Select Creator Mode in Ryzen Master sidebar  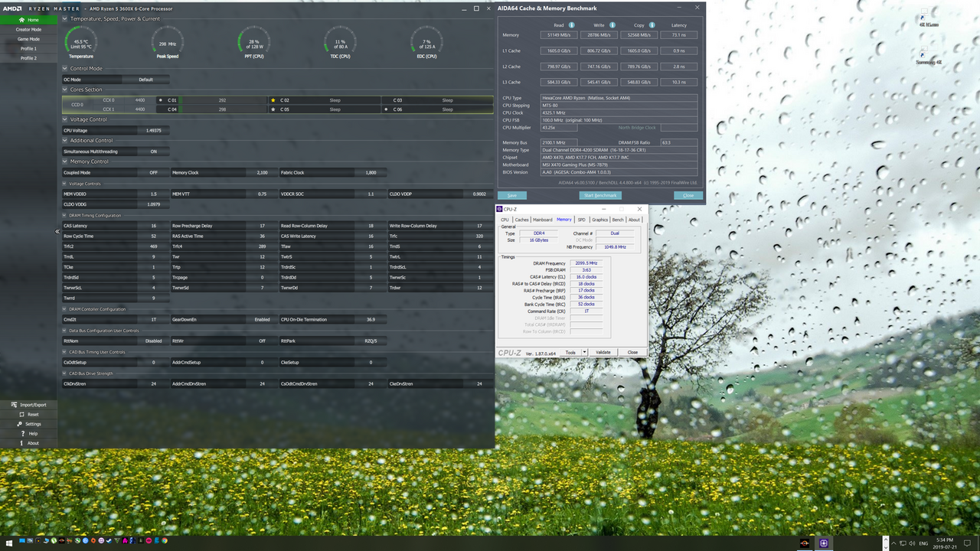click(x=28, y=30)
